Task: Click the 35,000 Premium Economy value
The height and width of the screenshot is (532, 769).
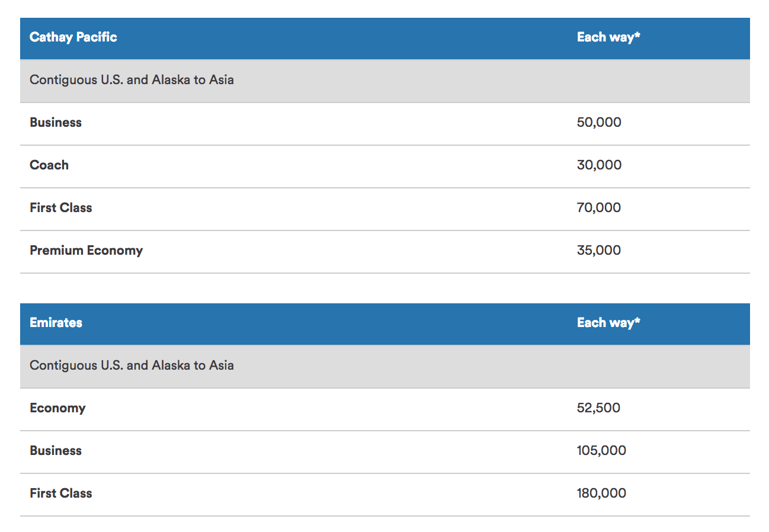Action: [599, 251]
